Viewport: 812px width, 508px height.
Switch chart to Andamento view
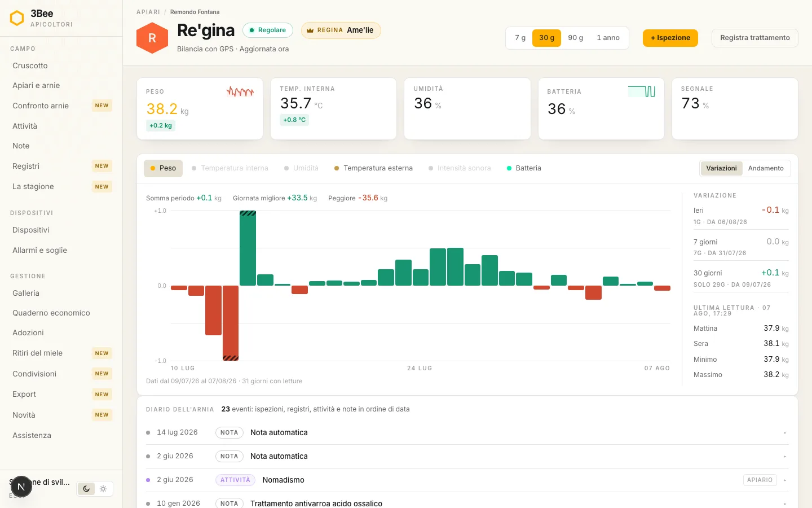pyautogui.click(x=766, y=168)
